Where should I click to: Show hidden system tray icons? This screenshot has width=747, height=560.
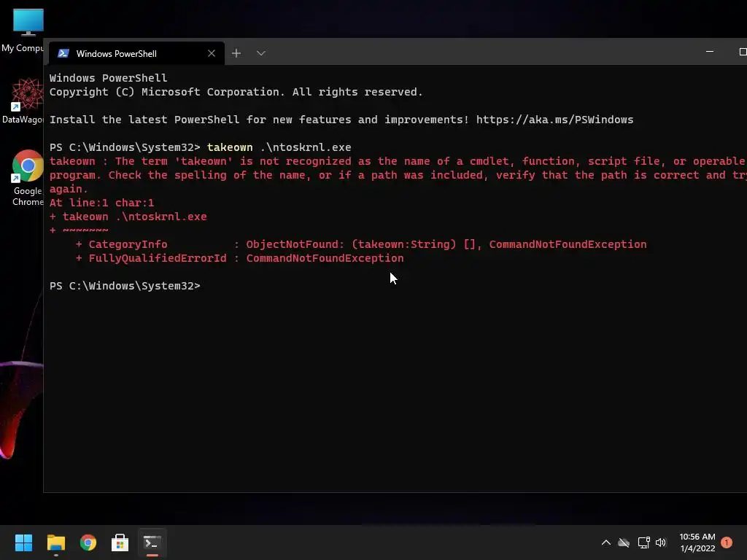coord(606,542)
